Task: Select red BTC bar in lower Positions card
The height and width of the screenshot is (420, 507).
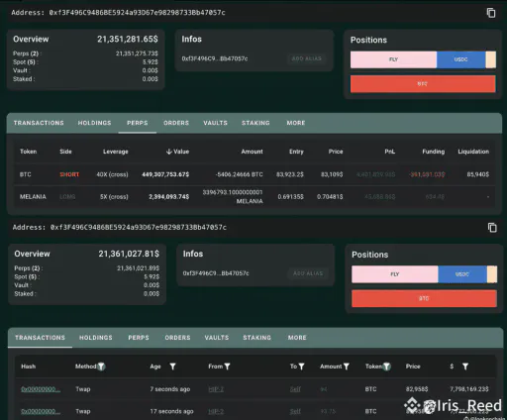Action: pyautogui.click(x=424, y=298)
